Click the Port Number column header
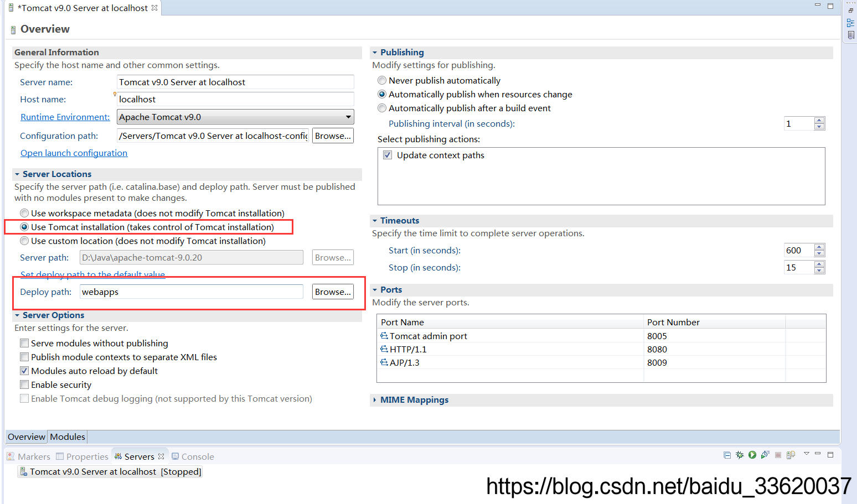Image resolution: width=857 pixels, height=504 pixels. click(x=715, y=322)
